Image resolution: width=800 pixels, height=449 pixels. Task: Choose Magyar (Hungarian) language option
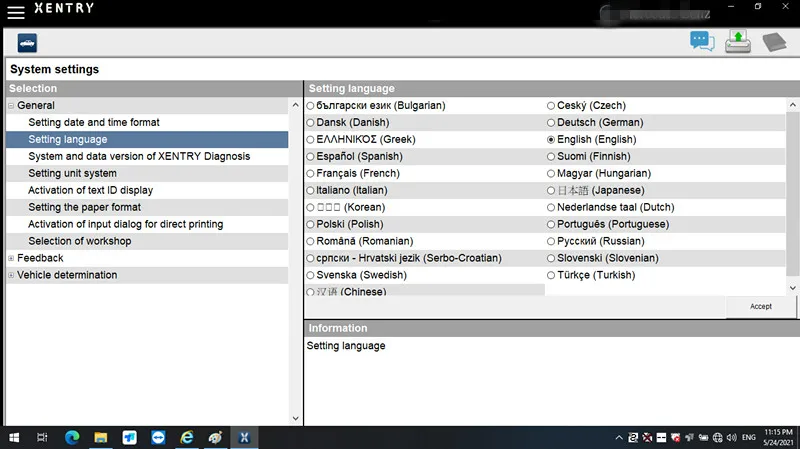[x=551, y=173]
